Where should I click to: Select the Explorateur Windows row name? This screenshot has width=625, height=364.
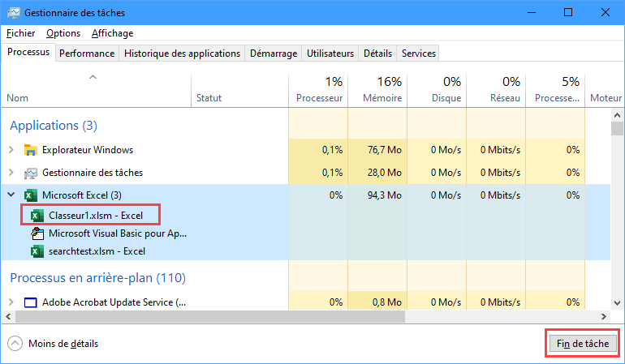(88, 150)
